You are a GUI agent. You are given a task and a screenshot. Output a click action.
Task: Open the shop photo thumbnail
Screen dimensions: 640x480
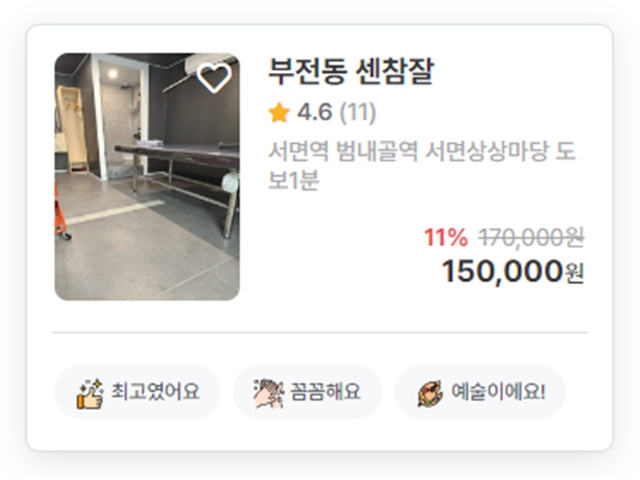(x=147, y=177)
